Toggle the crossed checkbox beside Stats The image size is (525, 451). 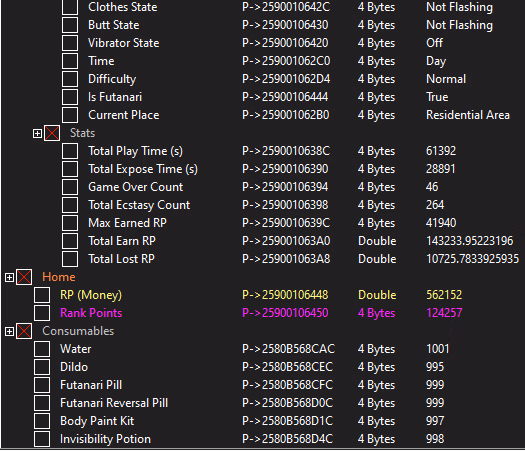(x=52, y=133)
